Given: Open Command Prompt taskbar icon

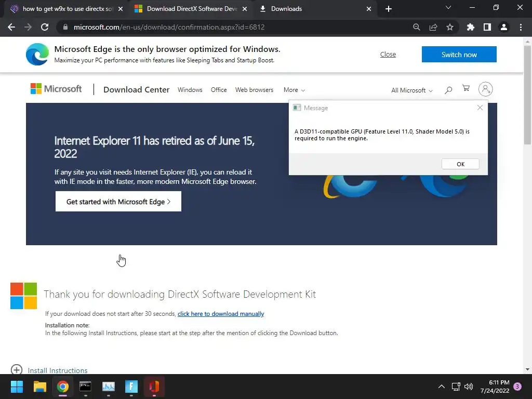Looking at the screenshot, I should (85, 387).
